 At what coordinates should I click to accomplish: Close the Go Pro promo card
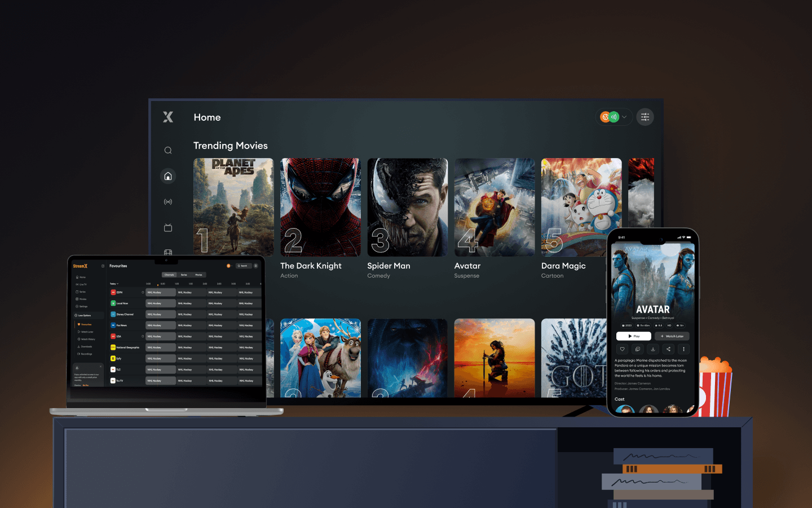pyautogui.click(x=100, y=366)
